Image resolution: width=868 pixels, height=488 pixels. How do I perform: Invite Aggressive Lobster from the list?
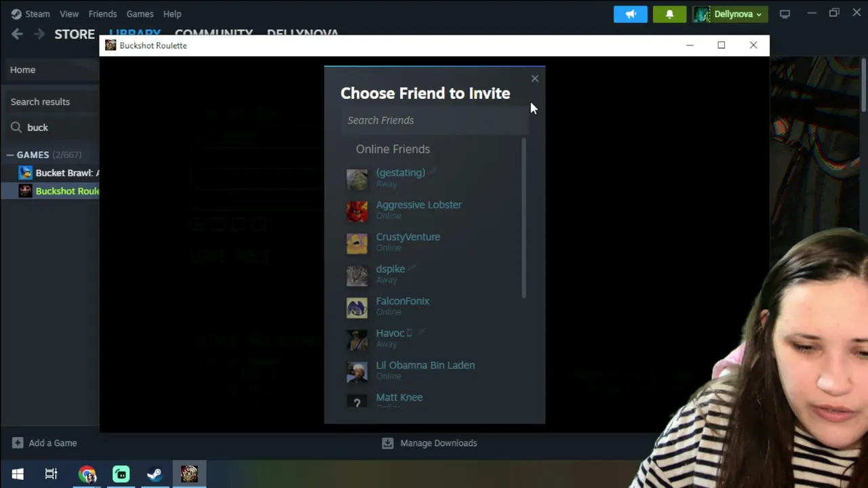(418, 205)
